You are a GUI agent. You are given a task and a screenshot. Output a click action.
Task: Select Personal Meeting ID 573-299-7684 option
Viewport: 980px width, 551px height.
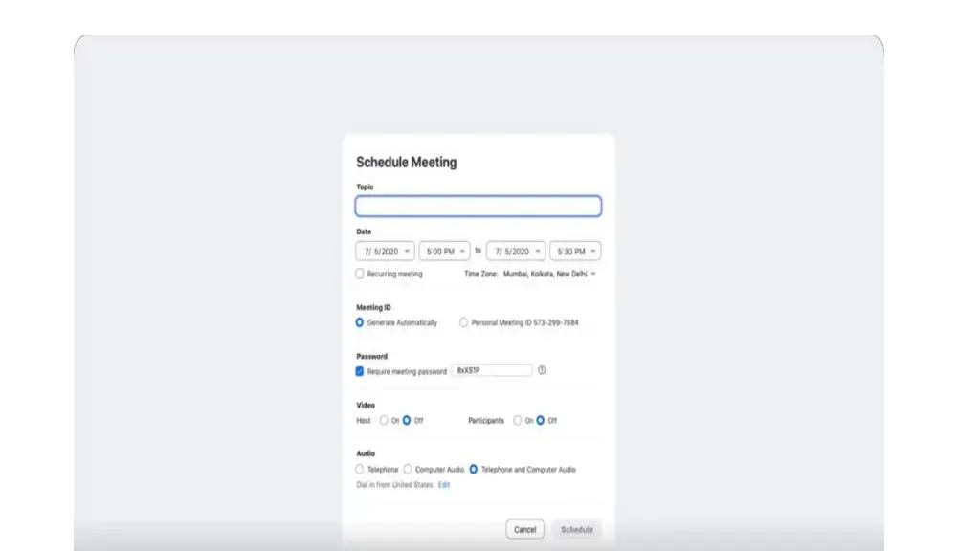click(464, 323)
